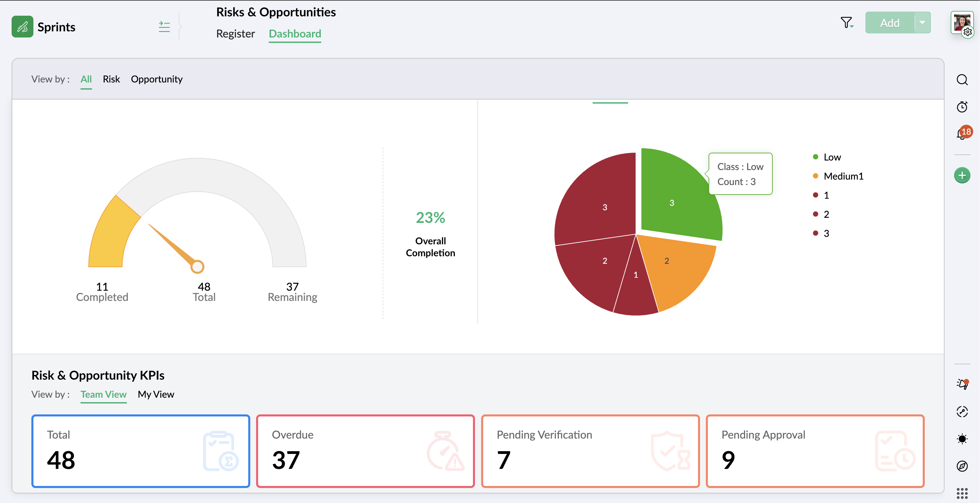Screen dimensions: 980x503
Task: Click the Add button
Action: coord(889,23)
